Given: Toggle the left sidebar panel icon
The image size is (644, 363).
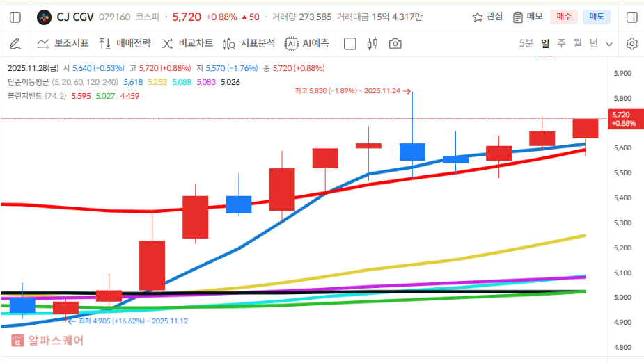Looking at the screenshot, I should (x=15, y=17).
